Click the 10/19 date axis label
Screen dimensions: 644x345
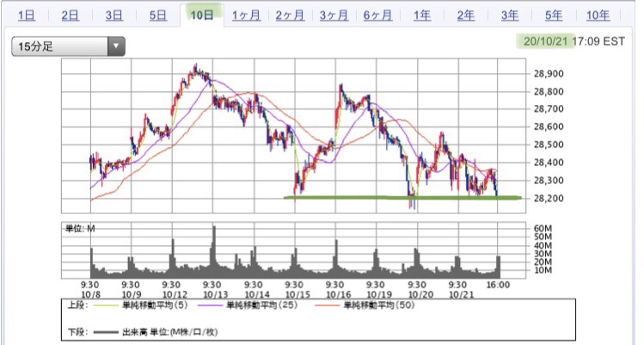[379, 294]
